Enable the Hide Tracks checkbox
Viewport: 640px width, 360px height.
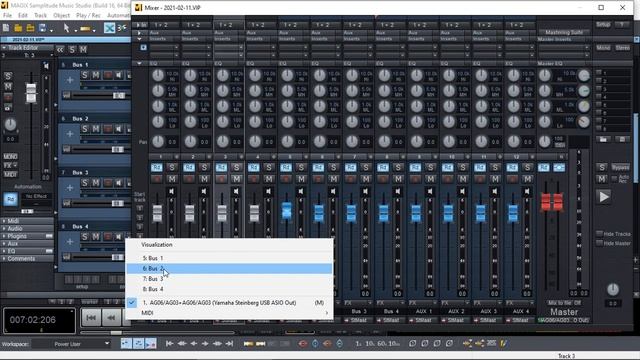point(599,234)
